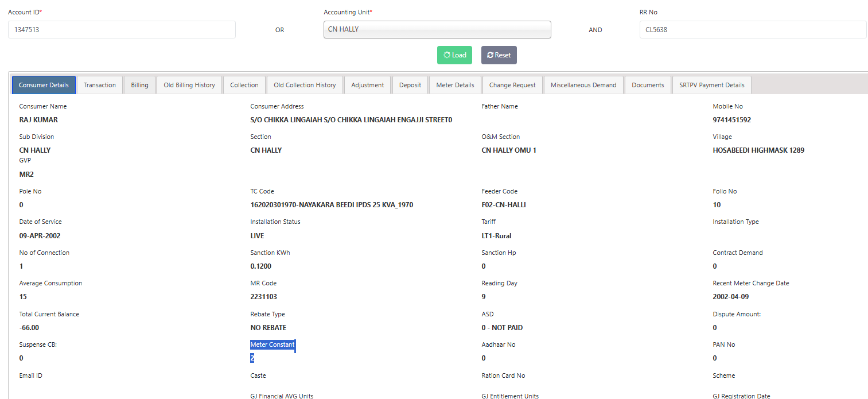Open the Old Collection History tab

pyautogui.click(x=305, y=85)
